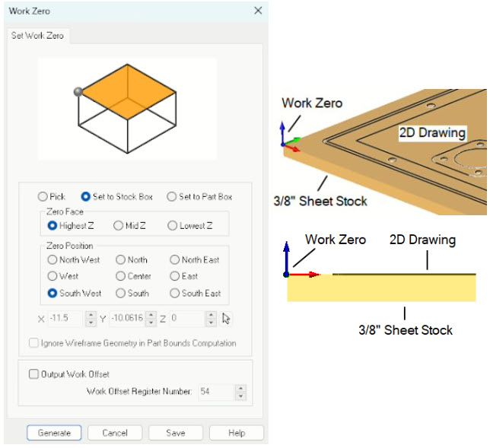Increase the X coordinate value with the stepper

[x=91, y=315]
